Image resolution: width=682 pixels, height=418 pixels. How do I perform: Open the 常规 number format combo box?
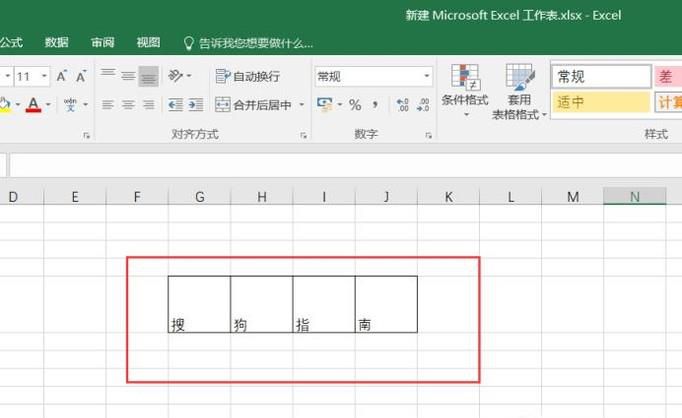pos(374,77)
